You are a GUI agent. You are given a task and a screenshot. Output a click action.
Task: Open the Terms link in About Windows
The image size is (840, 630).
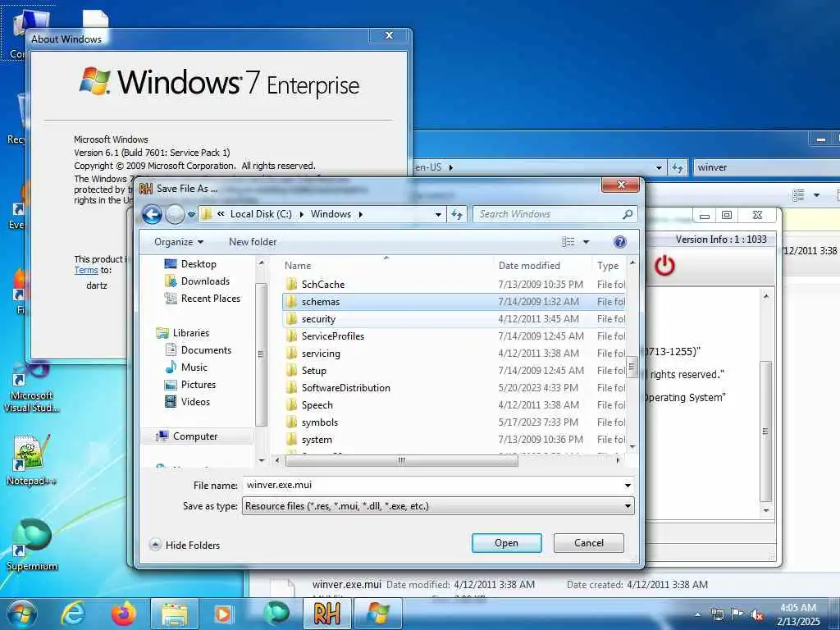pos(85,271)
